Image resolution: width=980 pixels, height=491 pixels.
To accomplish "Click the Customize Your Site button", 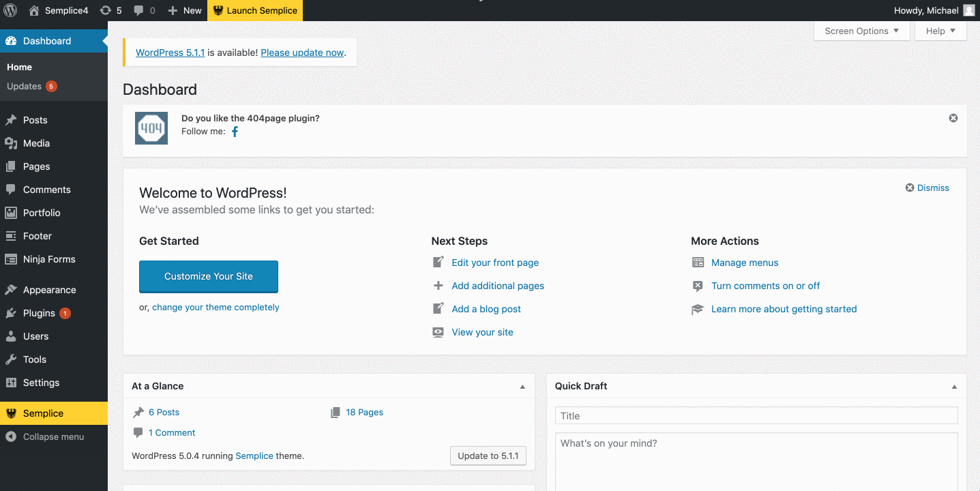I will 209,276.
